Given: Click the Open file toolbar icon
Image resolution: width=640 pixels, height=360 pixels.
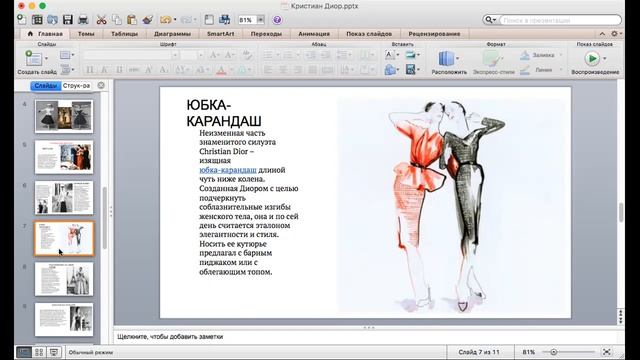Looking at the screenshot, I should 52,20.
